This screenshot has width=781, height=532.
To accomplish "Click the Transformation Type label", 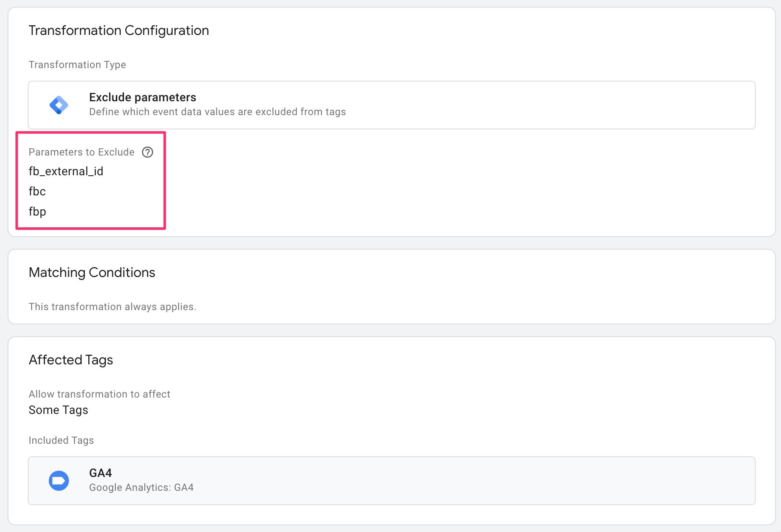I will point(77,65).
